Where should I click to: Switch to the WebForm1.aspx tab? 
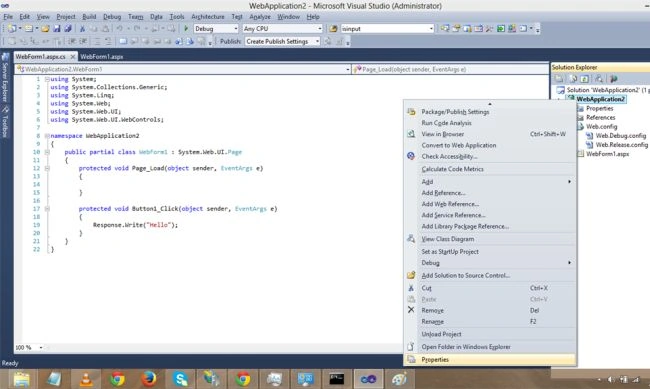tap(102, 56)
